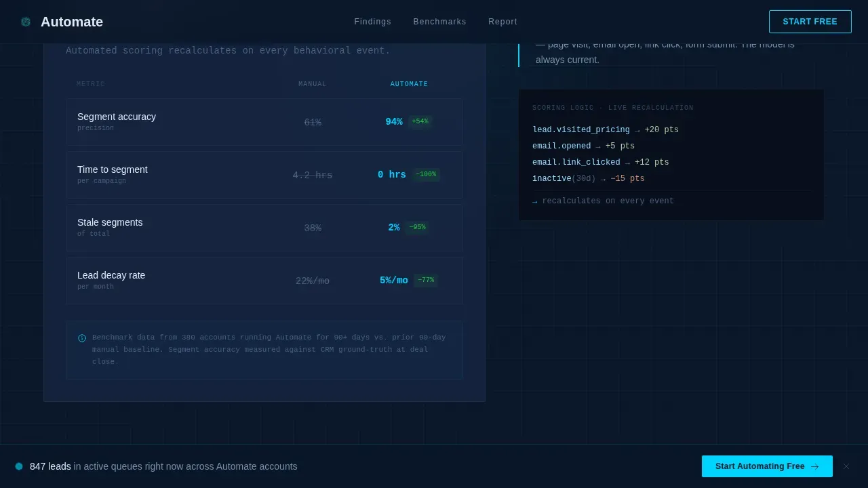868x488 pixels.
Task: Click 'recalculates on every event' line
Action: click(x=604, y=201)
